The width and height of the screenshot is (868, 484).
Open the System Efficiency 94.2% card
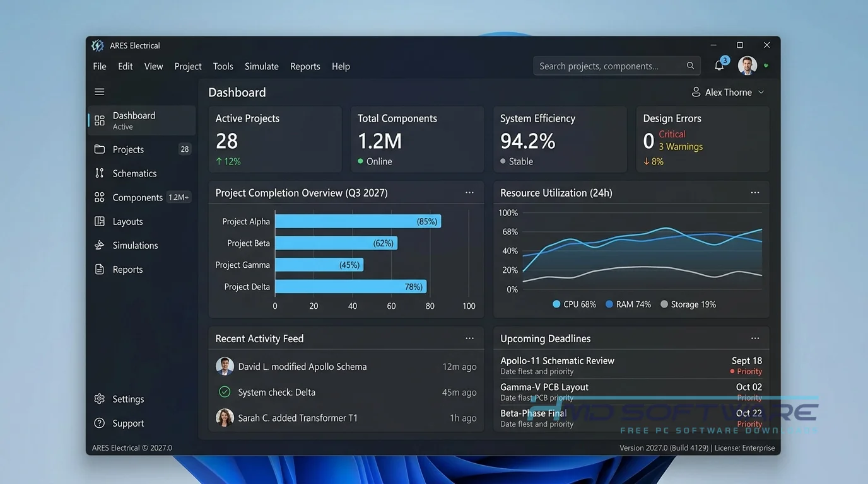click(560, 139)
